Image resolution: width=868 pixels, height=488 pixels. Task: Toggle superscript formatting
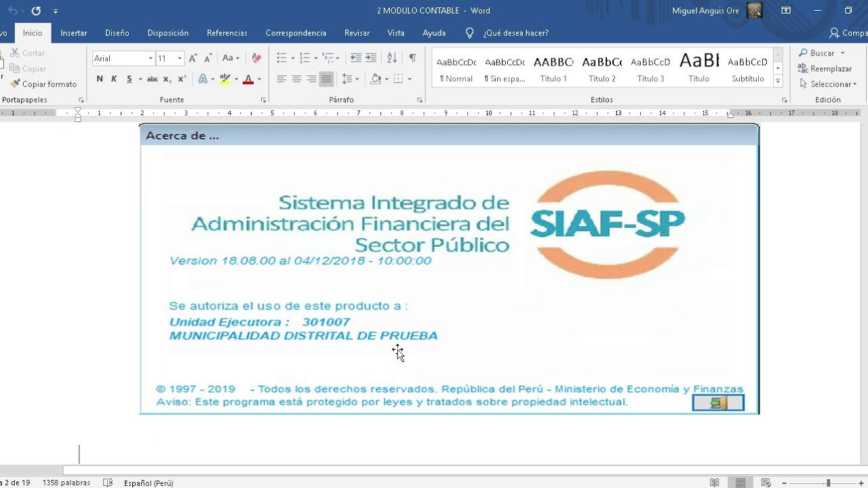click(x=182, y=79)
